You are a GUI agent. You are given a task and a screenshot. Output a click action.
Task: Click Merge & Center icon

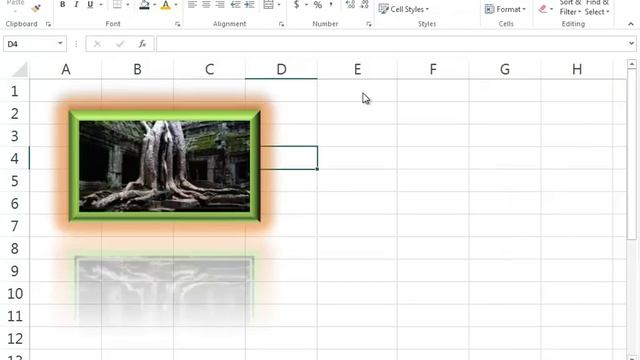click(269, 4)
